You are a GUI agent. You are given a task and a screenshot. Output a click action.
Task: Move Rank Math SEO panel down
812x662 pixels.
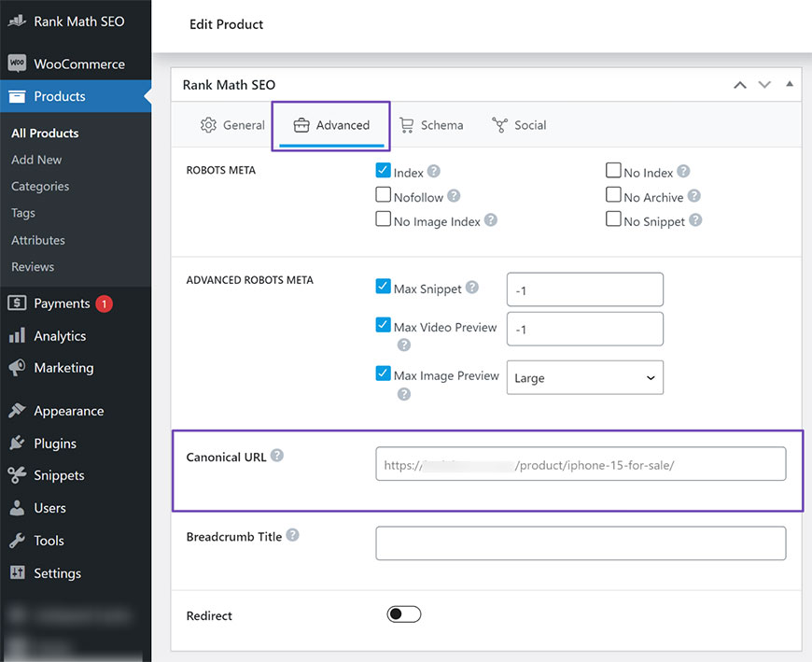(x=765, y=84)
